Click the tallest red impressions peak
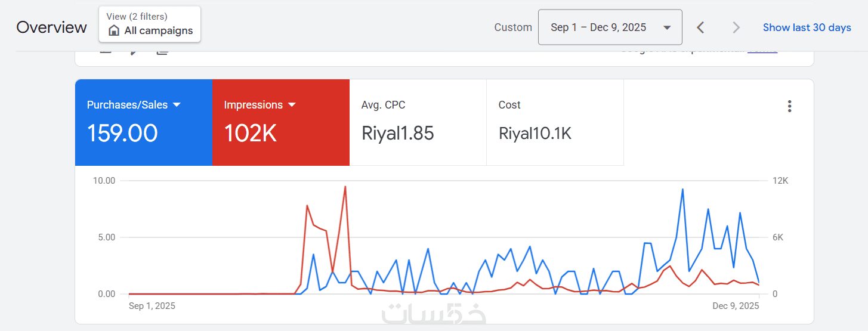 (x=345, y=187)
